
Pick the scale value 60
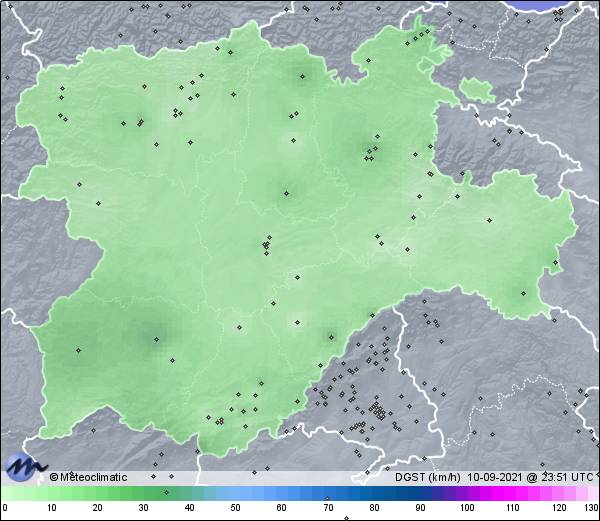[282, 508]
